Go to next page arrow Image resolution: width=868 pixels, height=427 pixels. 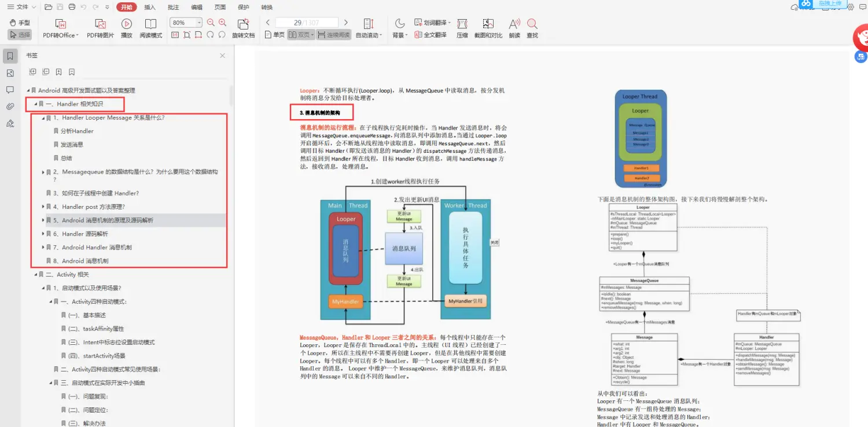pyautogui.click(x=346, y=23)
